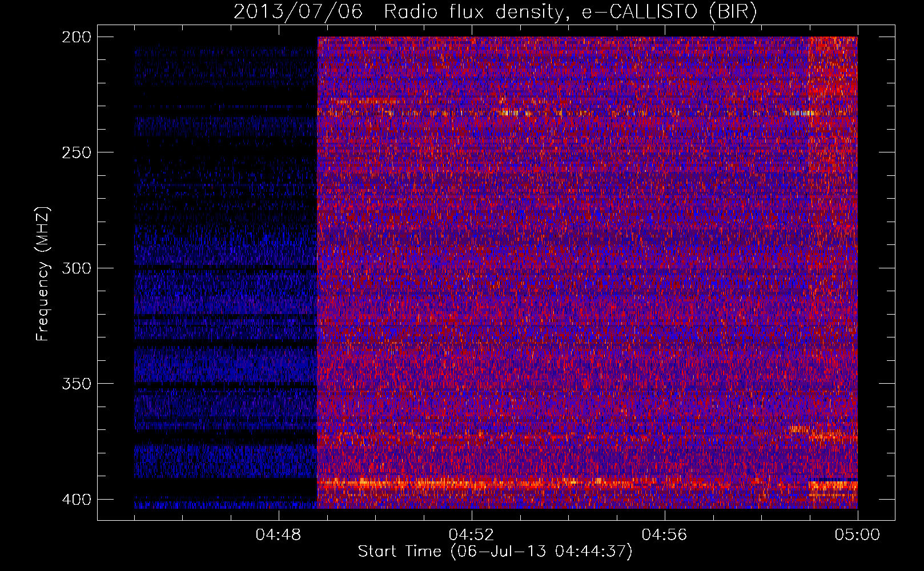
Task: Click the 200 frequency tick label
Action: [x=77, y=37]
